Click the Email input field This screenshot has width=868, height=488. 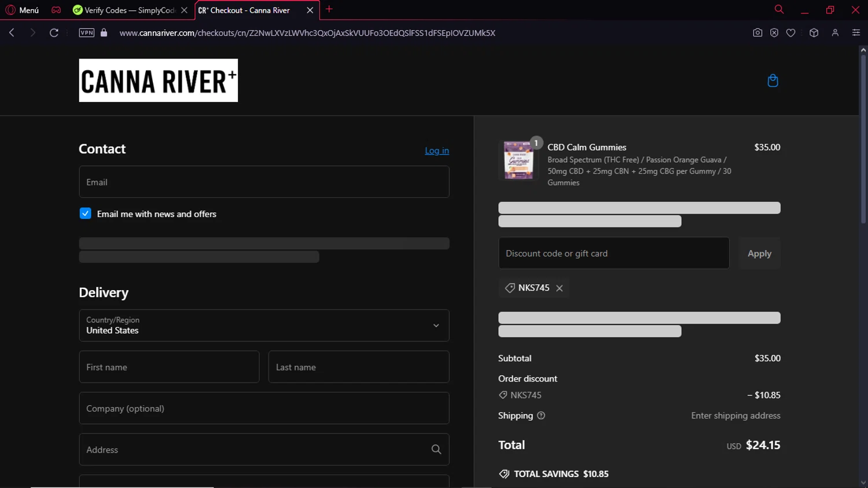[x=264, y=182]
